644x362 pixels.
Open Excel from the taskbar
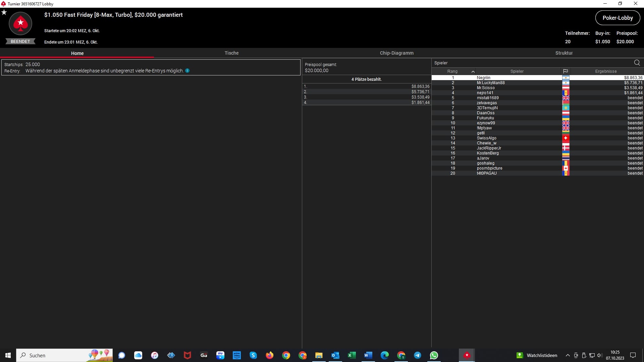(352, 355)
